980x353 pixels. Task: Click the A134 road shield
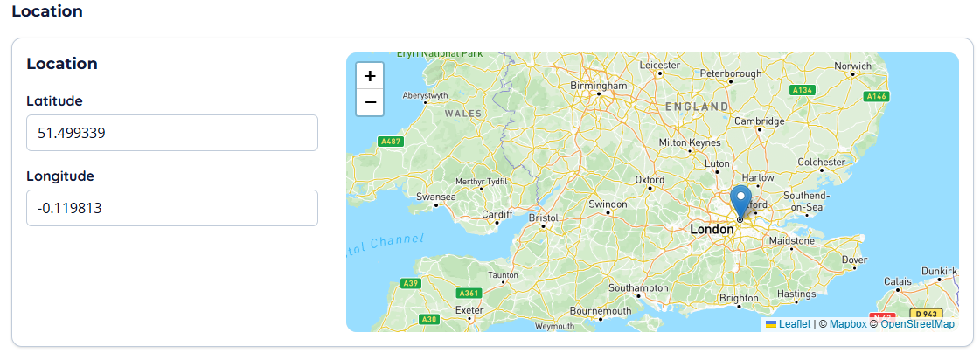(x=802, y=90)
